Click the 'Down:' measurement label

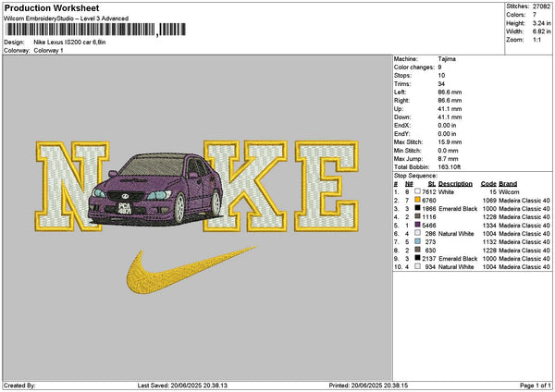point(402,117)
